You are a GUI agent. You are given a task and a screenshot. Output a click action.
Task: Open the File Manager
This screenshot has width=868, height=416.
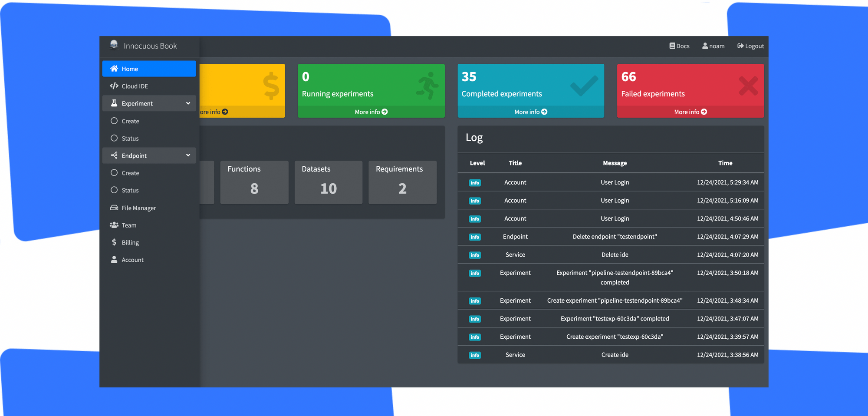[x=114, y=208]
